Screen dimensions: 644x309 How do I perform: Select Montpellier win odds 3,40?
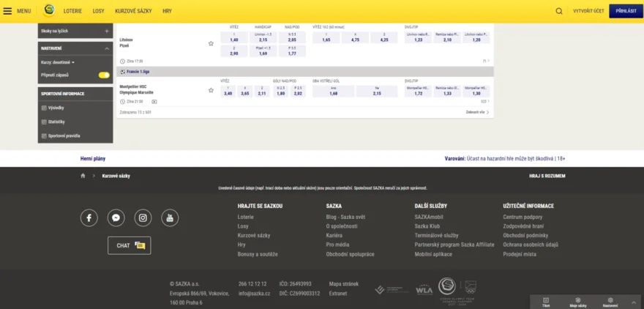(x=228, y=92)
